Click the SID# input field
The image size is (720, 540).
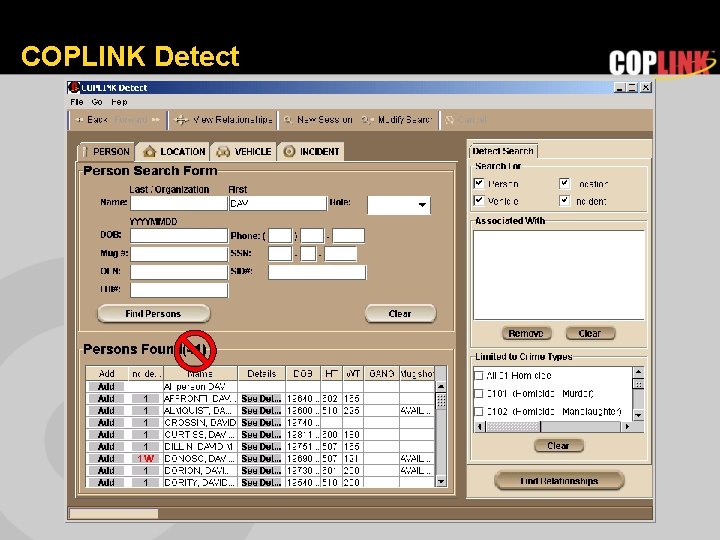(317, 272)
